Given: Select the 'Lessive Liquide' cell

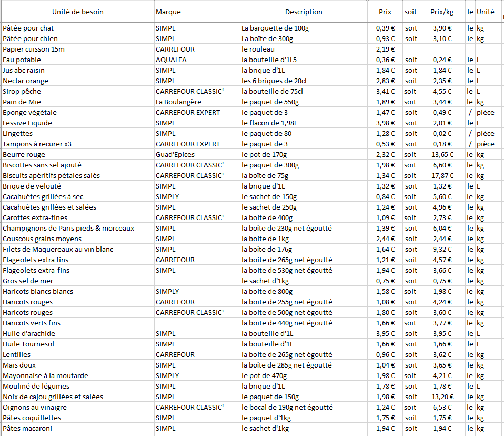Looking at the screenshot, I should [x=78, y=123].
